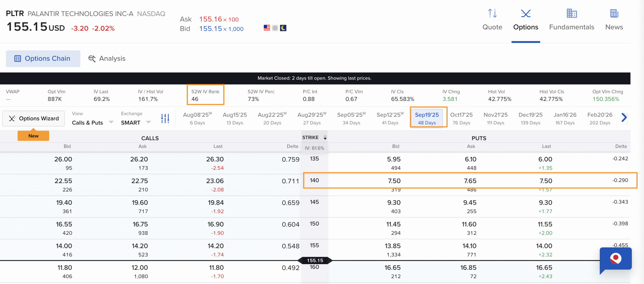Launch the Options Wizard button

point(34,118)
